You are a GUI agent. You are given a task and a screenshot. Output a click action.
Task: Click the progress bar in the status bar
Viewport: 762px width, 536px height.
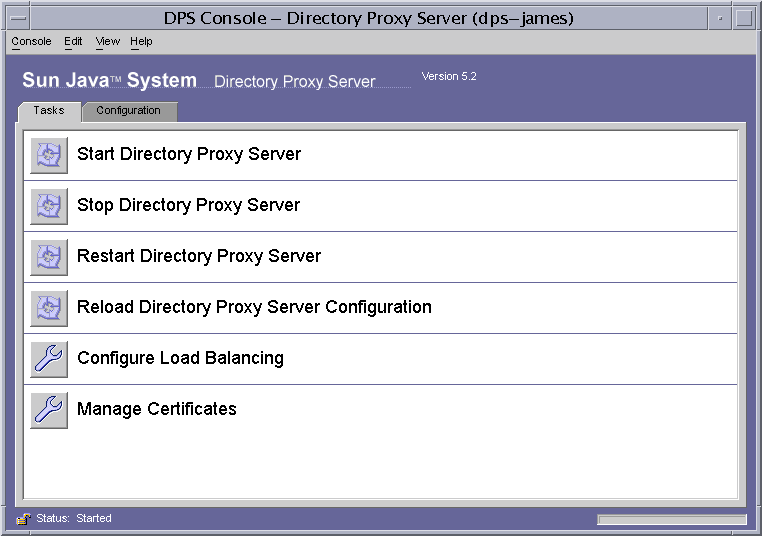(672, 519)
